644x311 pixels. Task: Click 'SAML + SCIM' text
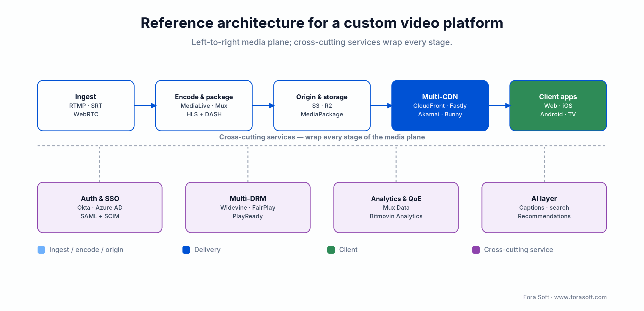[100, 216]
